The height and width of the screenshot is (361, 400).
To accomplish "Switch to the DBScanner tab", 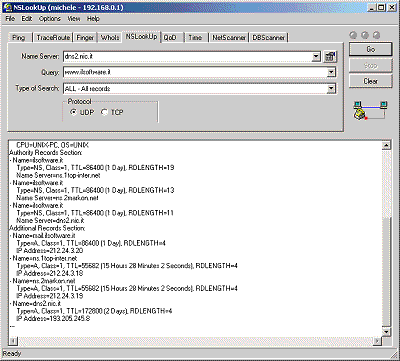I will click(x=269, y=38).
